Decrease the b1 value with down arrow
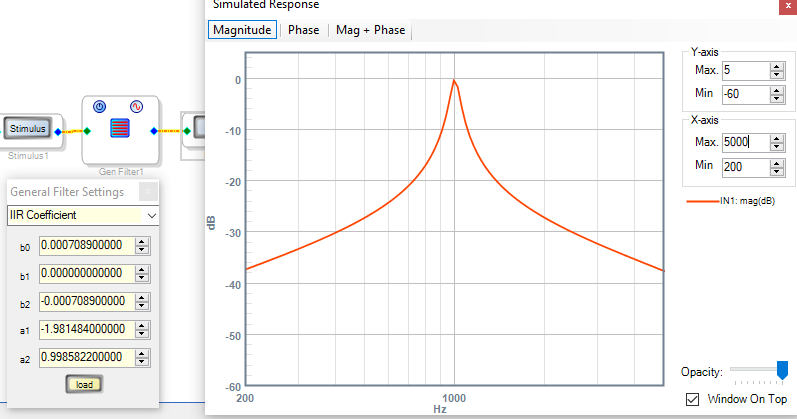This screenshot has width=797, height=419. (x=142, y=278)
